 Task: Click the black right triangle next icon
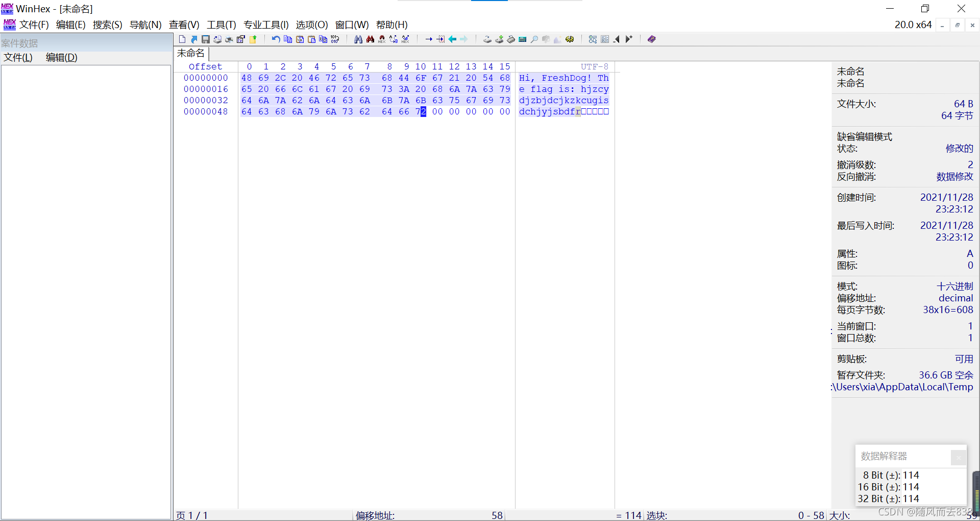pos(629,39)
